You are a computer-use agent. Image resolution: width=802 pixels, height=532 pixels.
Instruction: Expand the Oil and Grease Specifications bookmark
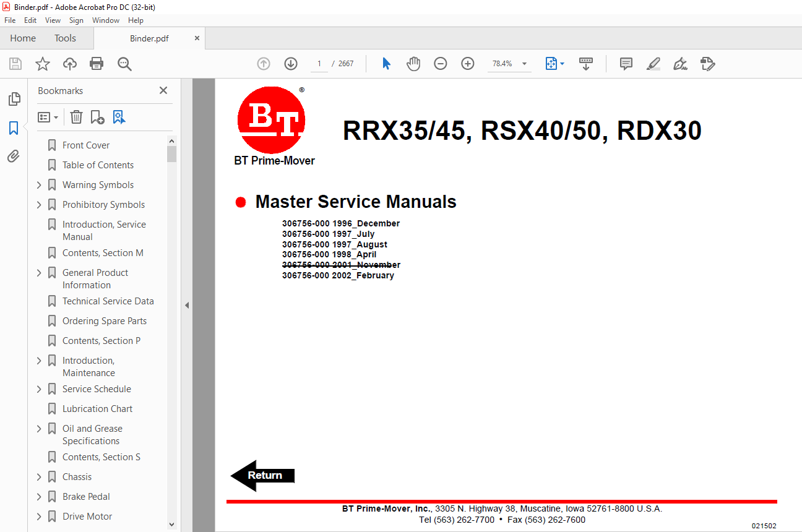(x=39, y=429)
